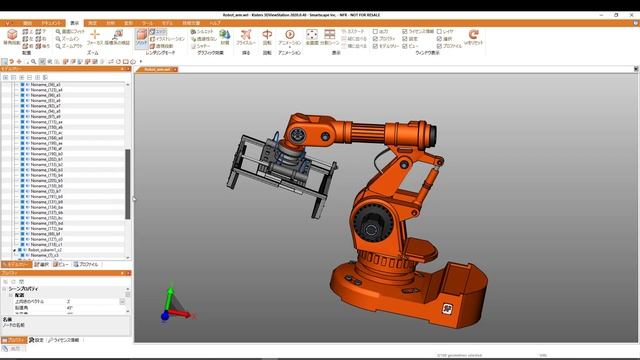Uncheck the Selection (選択) window checkbox
The width and height of the screenshot is (640, 360).
point(439,39)
